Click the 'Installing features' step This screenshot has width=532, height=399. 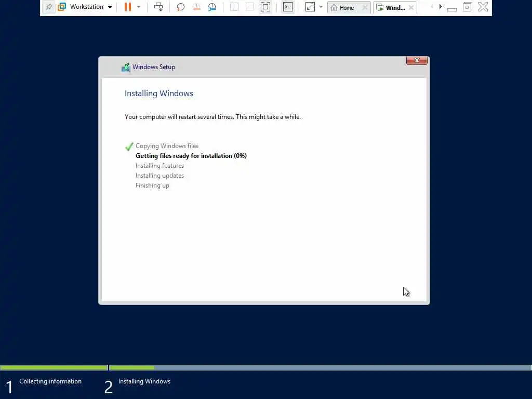point(159,166)
